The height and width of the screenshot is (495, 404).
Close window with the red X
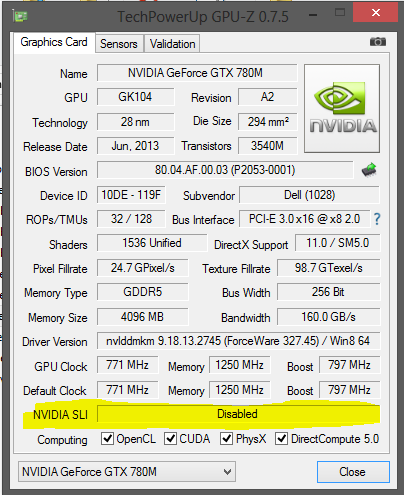click(x=375, y=13)
